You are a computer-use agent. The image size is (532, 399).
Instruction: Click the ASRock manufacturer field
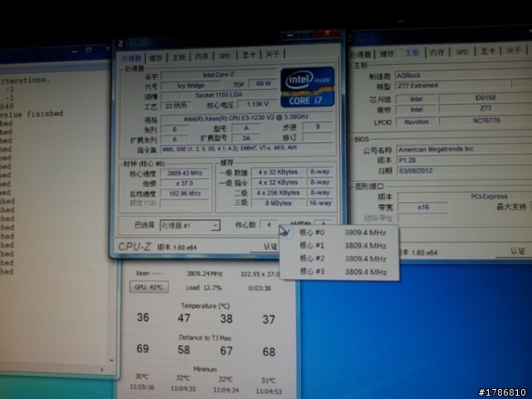(x=464, y=76)
